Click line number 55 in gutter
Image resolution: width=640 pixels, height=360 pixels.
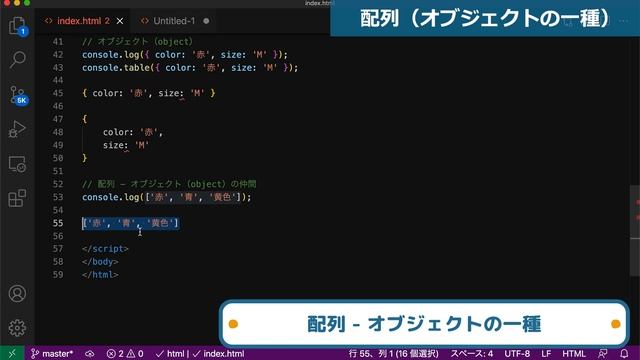[x=58, y=223]
